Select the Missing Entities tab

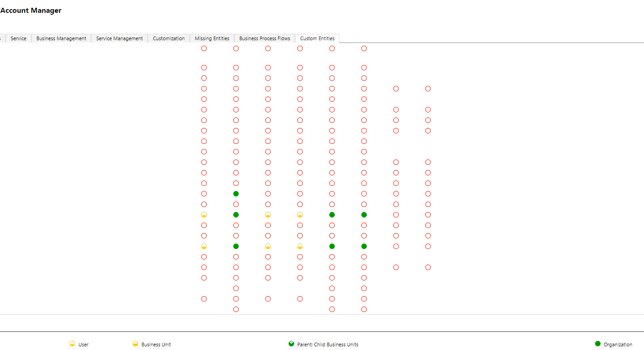click(212, 38)
